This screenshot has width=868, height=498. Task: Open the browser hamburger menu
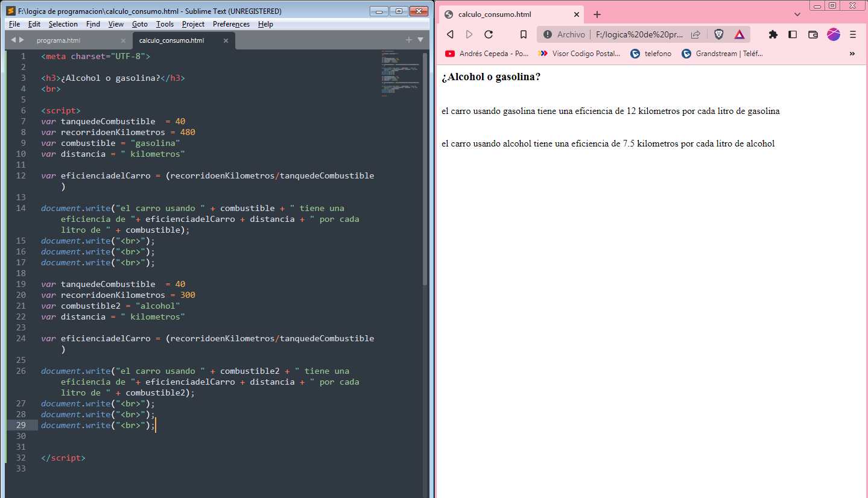853,34
